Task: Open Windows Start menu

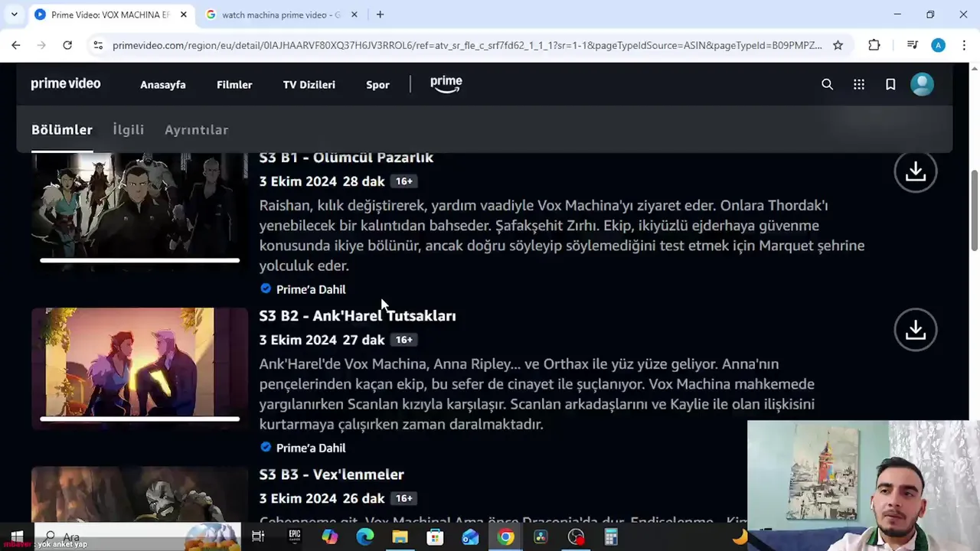Action: click(17, 537)
